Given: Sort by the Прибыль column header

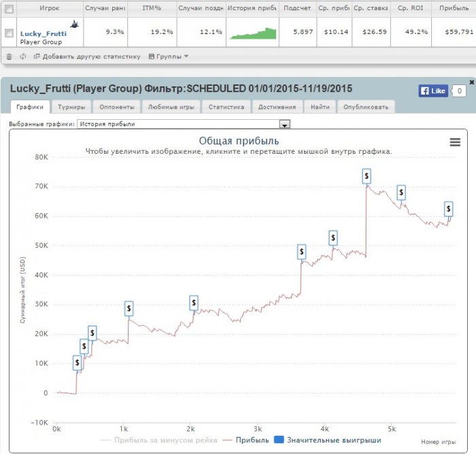Looking at the screenshot, I should [x=454, y=8].
